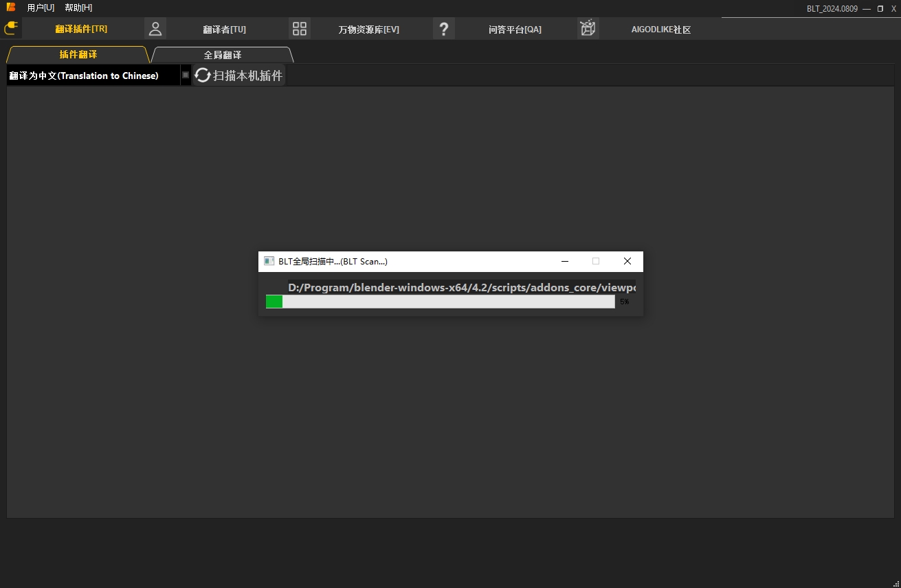The width and height of the screenshot is (901, 588).
Task: Open the 用户[U] menu
Action: 41,8
